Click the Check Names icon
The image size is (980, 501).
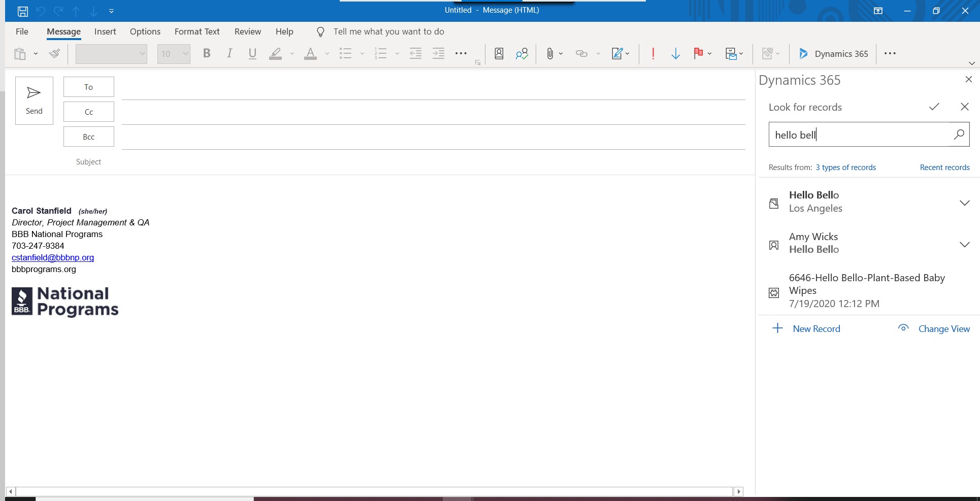click(x=522, y=53)
